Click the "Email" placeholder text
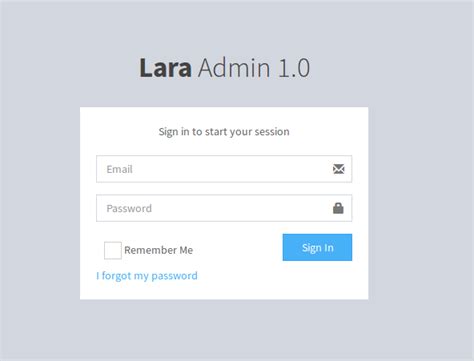 pyautogui.click(x=119, y=169)
